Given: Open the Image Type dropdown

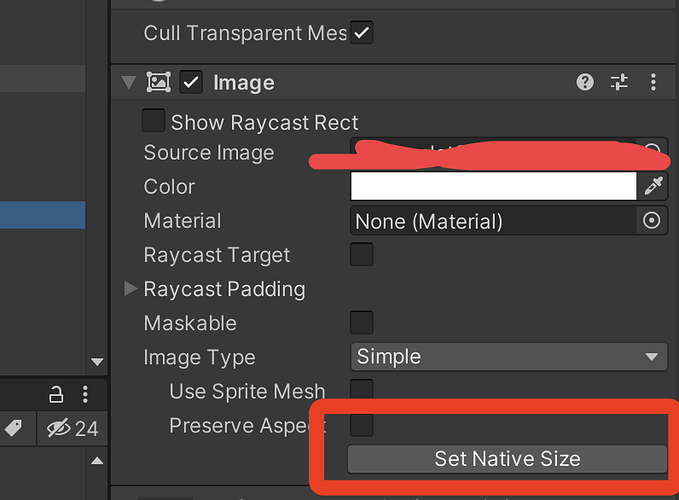Looking at the screenshot, I should pyautogui.click(x=509, y=357).
